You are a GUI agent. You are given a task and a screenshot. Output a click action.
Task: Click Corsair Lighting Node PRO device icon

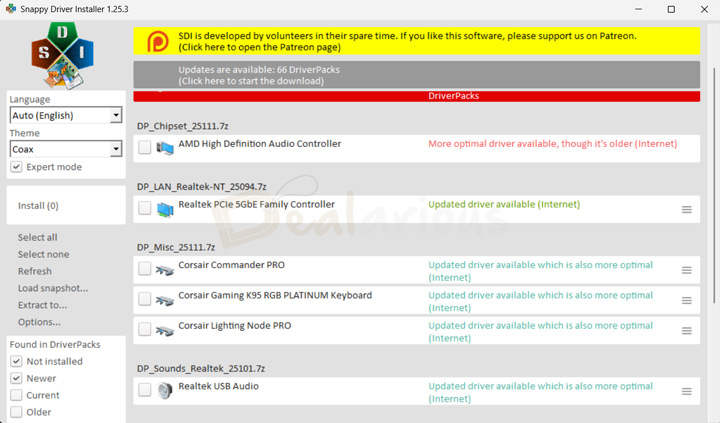click(165, 330)
